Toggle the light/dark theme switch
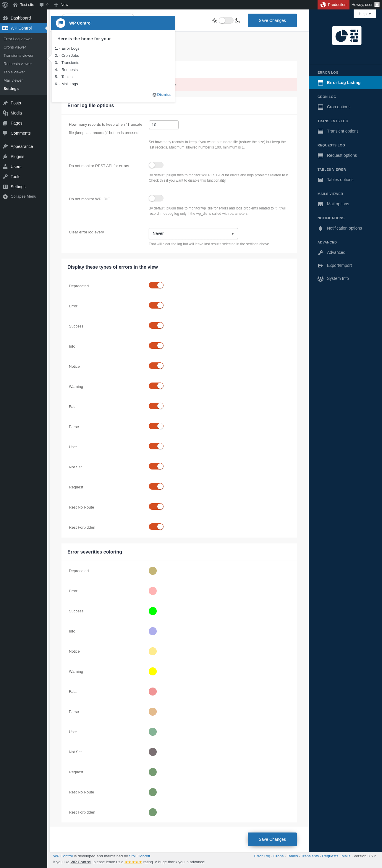The image size is (382, 868). pyautogui.click(x=226, y=20)
